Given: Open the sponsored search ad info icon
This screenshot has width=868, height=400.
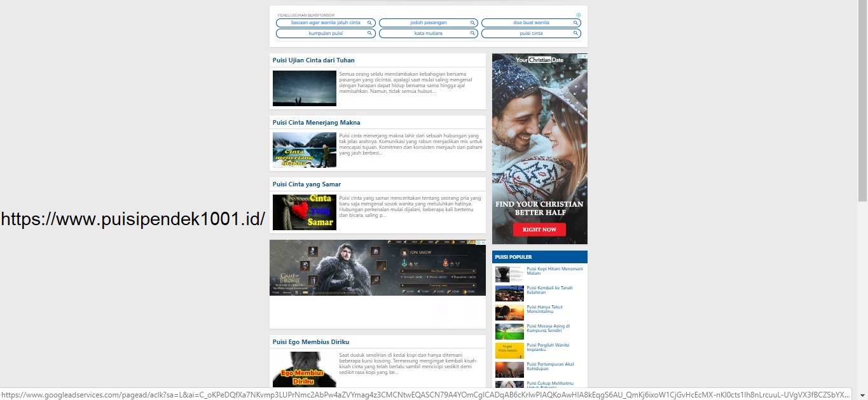Looking at the screenshot, I should pyautogui.click(x=579, y=15).
